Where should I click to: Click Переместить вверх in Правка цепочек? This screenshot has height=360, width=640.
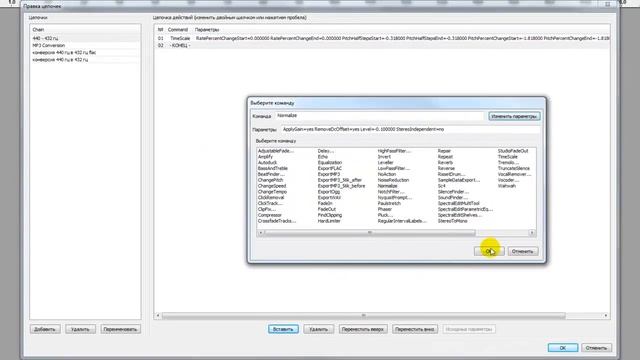coord(362,329)
